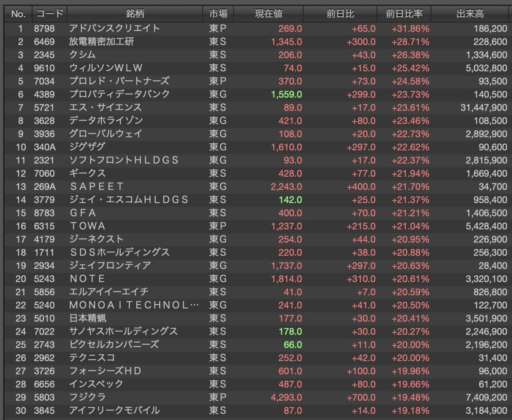Select the フジクラ stock name
Screen dimensions: 512x420
(x=87, y=397)
